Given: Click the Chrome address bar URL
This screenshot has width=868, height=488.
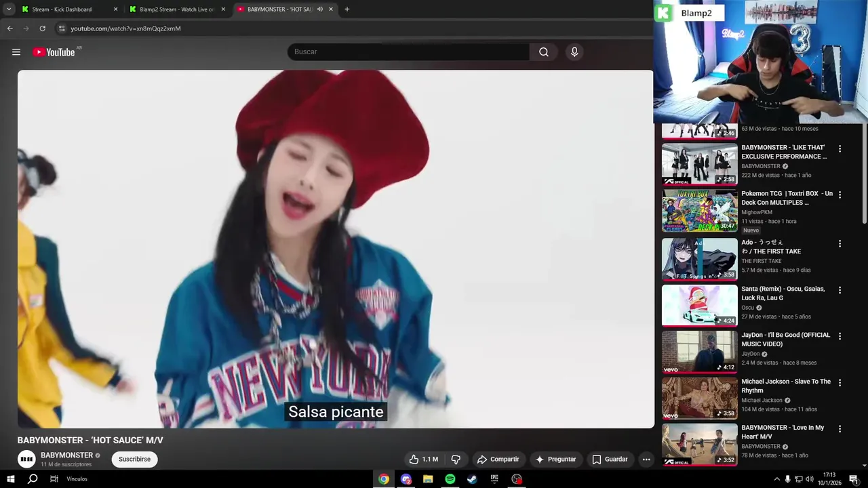Looking at the screenshot, I should pyautogui.click(x=125, y=28).
